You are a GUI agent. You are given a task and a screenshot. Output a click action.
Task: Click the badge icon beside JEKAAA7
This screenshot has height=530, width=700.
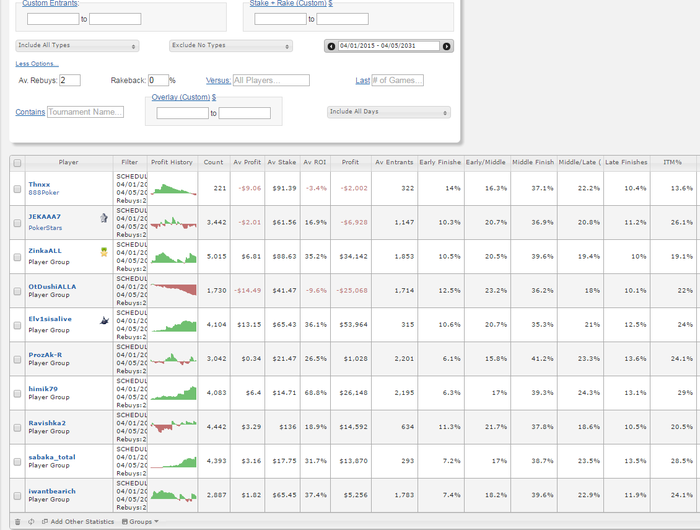[x=104, y=218]
